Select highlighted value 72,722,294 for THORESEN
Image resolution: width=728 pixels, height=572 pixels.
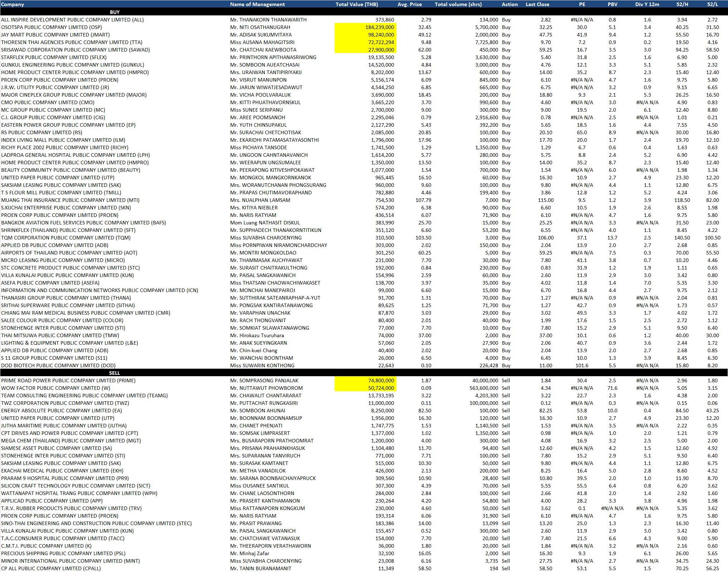pyautogui.click(x=365, y=42)
